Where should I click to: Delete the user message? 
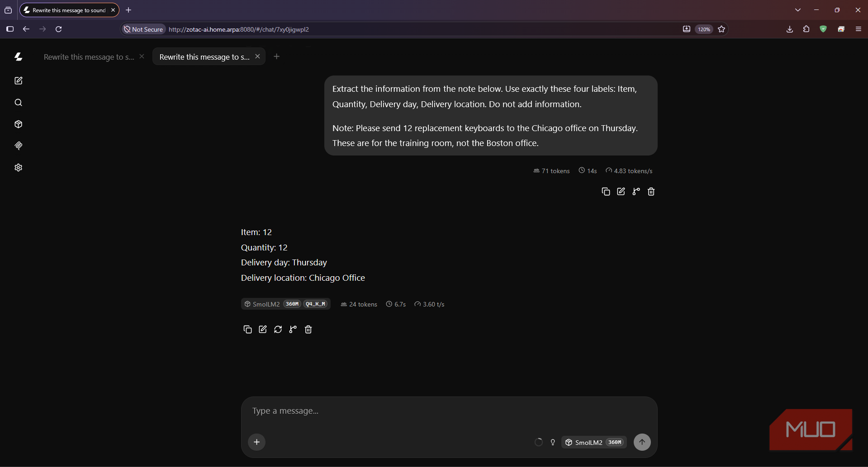[x=651, y=192]
